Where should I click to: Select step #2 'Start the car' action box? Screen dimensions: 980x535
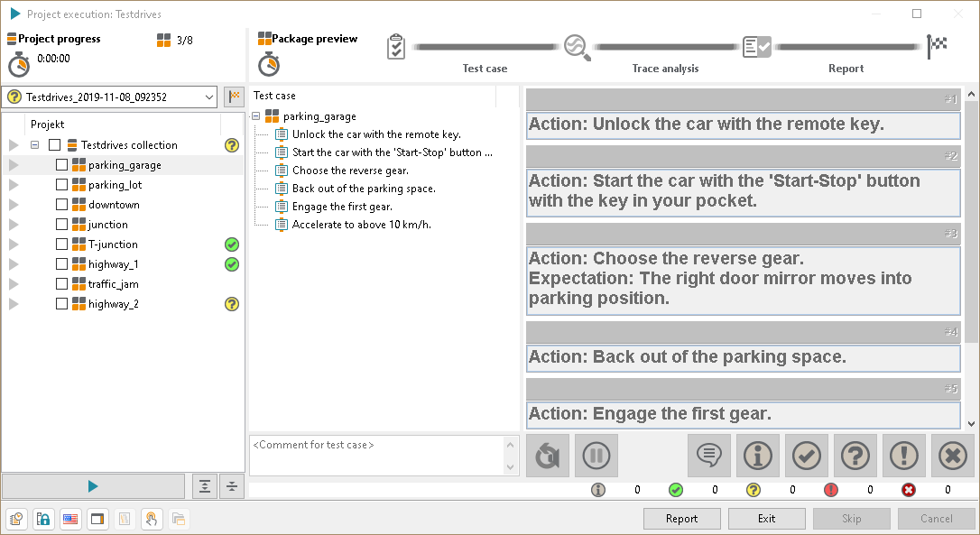pyautogui.click(x=744, y=192)
